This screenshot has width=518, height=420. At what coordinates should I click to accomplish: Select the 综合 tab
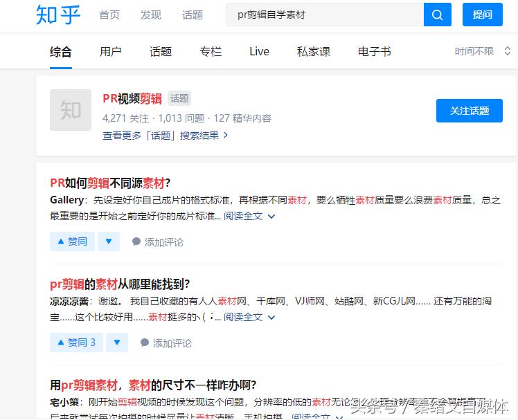point(61,52)
